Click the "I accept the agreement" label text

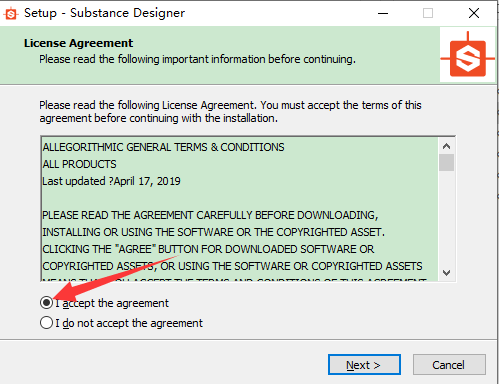[112, 303]
